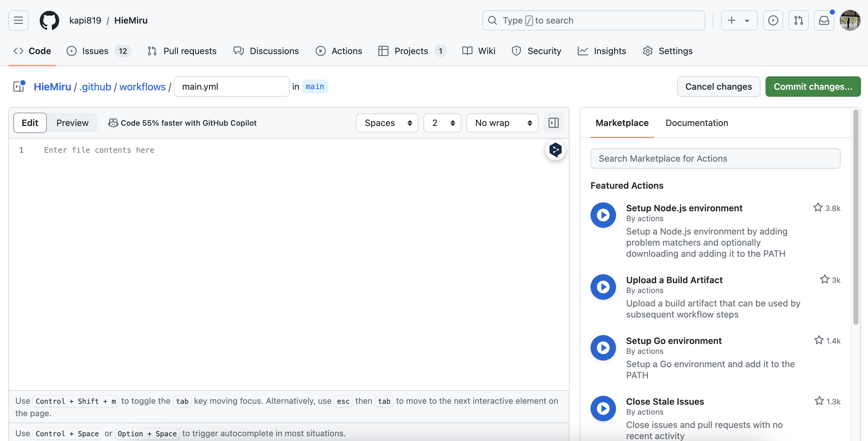Switch editor to Preview mode
The image size is (868, 441).
[72, 122]
